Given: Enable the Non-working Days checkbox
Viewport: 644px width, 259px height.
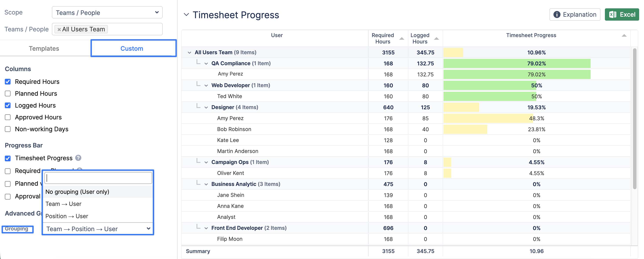Looking at the screenshot, I should tap(8, 129).
